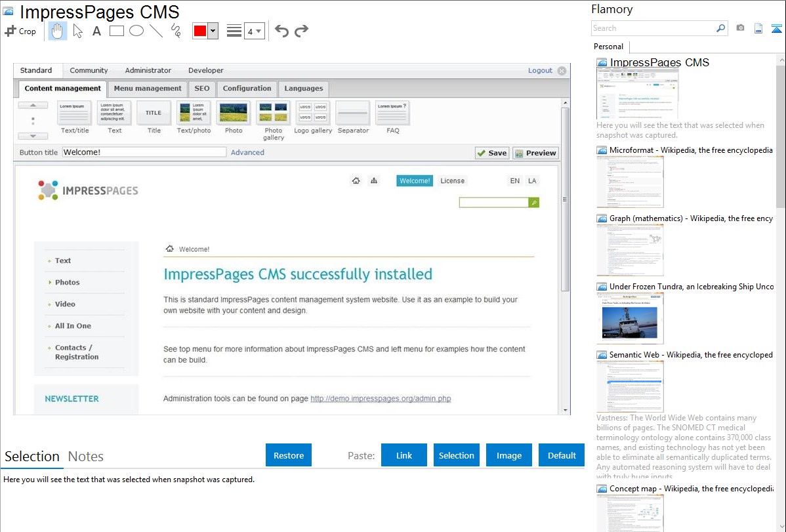Select the Text/title widget icon
Viewport: 786px width, 532px height.
pyautogui.click(x=74, y=113)
